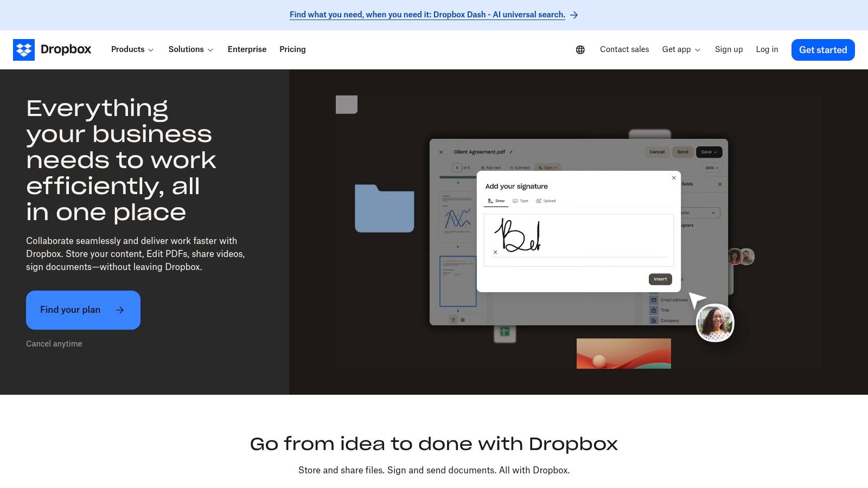Open the Get app dropdown

(x=681, y=50)
